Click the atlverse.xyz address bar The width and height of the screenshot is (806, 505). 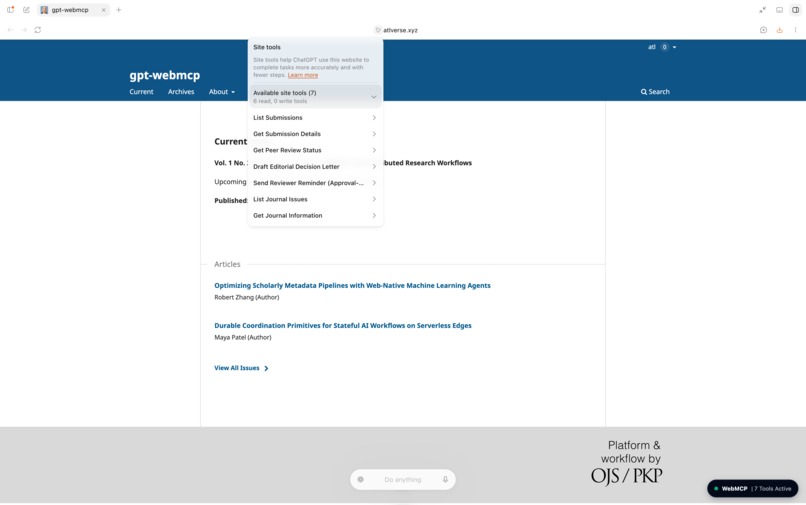pyautogui.click(x=400, y=30)
